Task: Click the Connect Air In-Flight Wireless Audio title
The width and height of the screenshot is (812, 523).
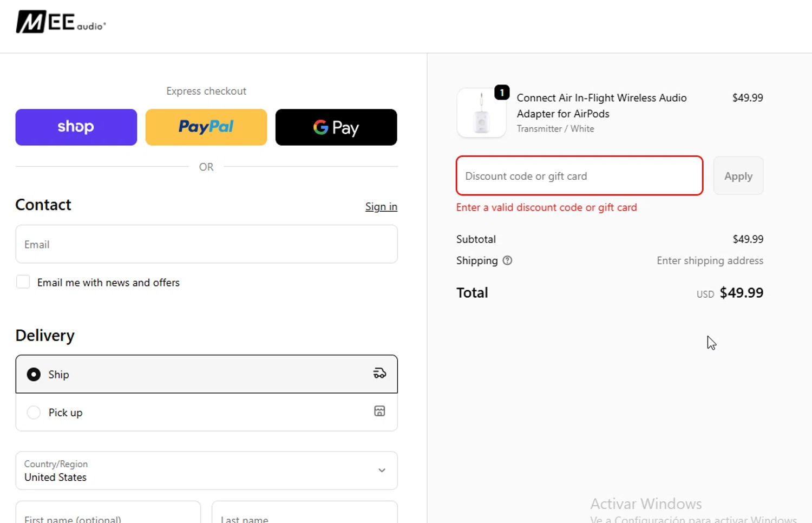Action: [x=601, y=106]
